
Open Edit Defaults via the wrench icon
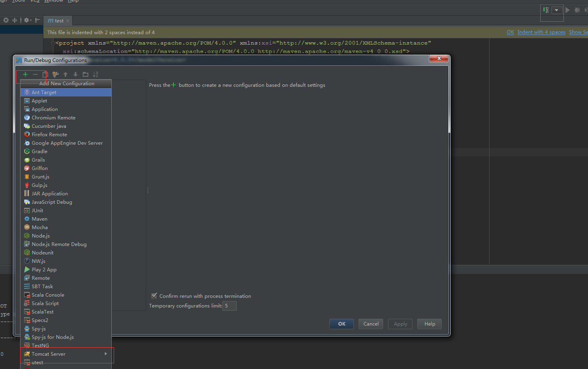[55, 74]
